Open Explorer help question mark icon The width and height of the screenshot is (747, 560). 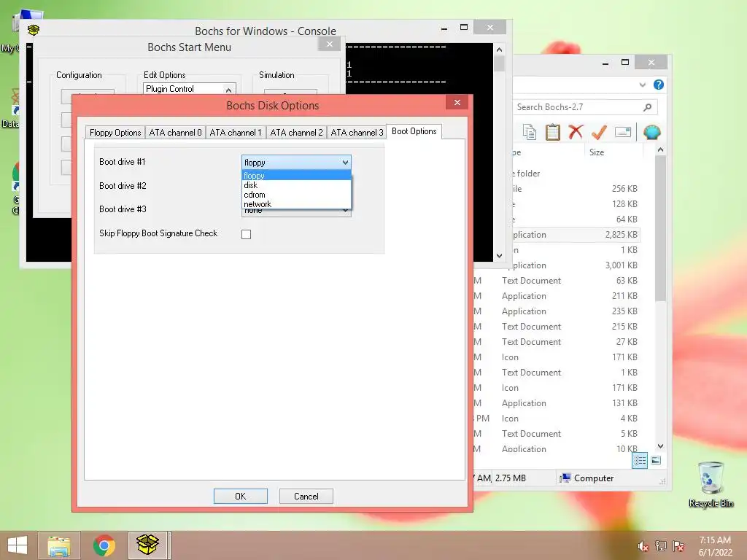[x=659, y=85]
